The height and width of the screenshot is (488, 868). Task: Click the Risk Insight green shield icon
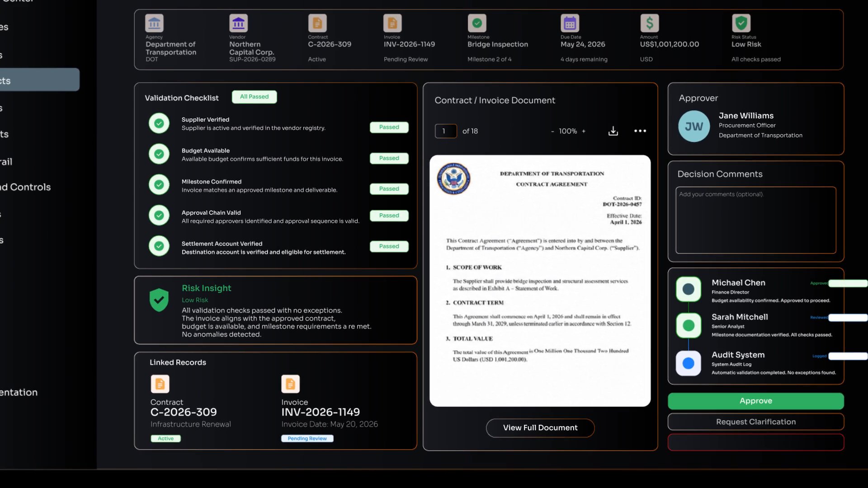159,300
